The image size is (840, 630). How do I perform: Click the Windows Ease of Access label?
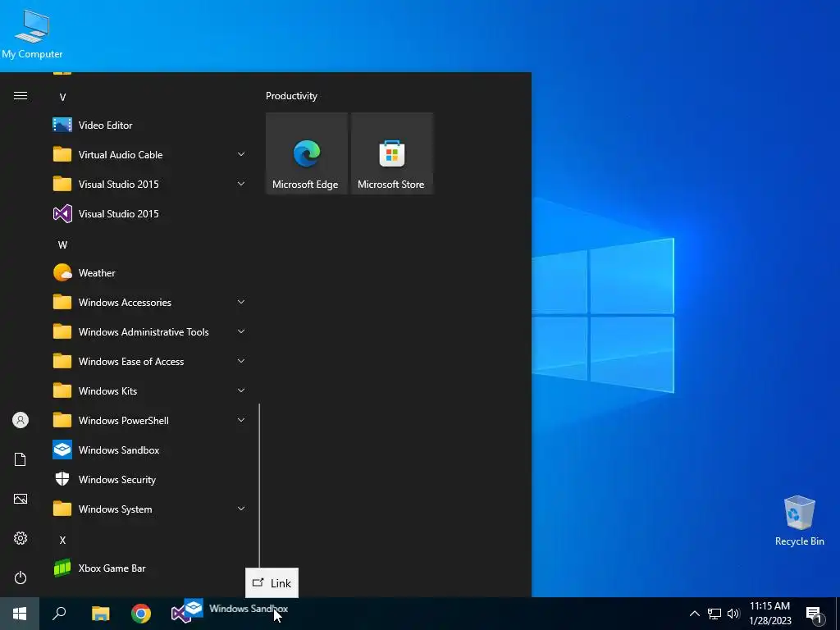pyautogui.click(x=131, y=362)
